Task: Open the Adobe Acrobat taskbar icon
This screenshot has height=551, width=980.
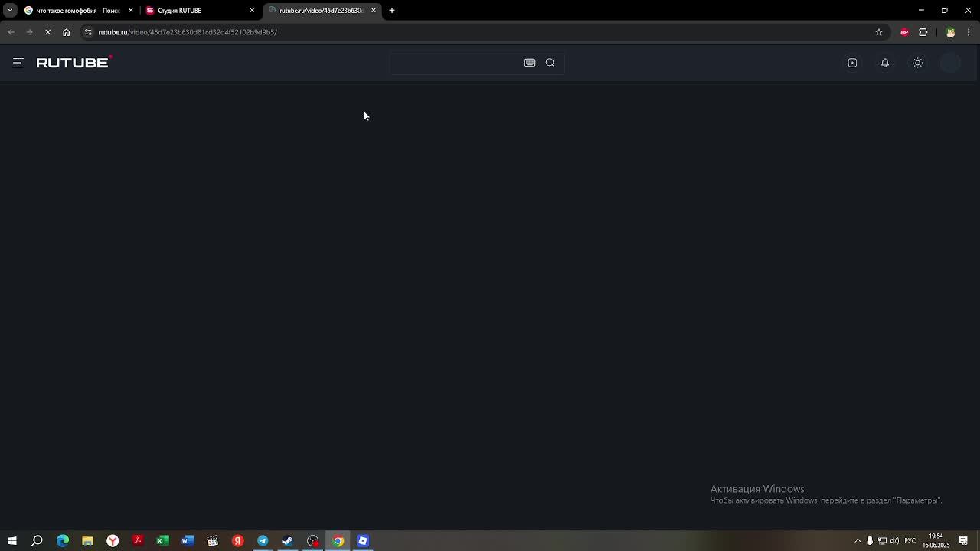Action: tap(138, 541)
